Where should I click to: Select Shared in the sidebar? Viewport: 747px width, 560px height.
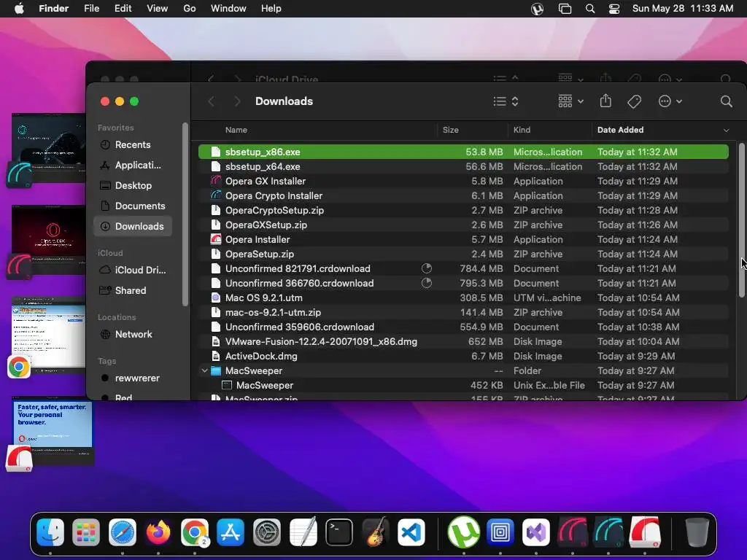point(133,290)
